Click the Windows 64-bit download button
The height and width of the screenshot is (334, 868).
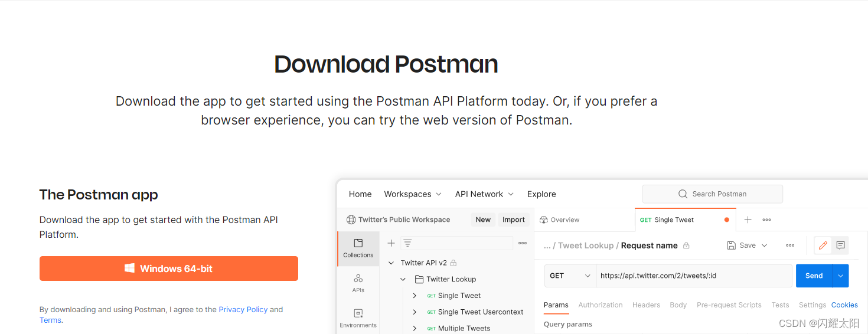point(168,268)
